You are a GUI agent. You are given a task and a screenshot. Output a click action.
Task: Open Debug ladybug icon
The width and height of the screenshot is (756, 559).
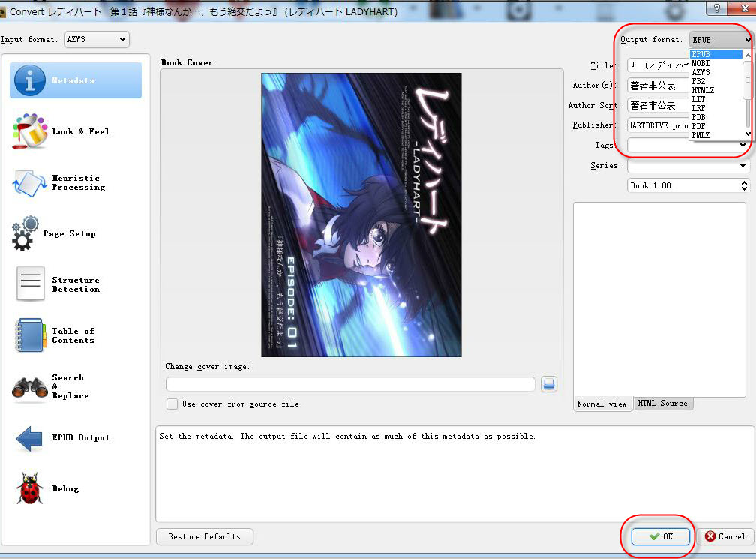point(30,488)
